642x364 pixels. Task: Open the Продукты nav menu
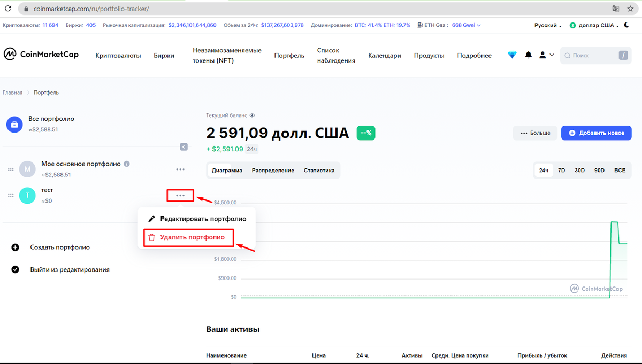(429, 55)
